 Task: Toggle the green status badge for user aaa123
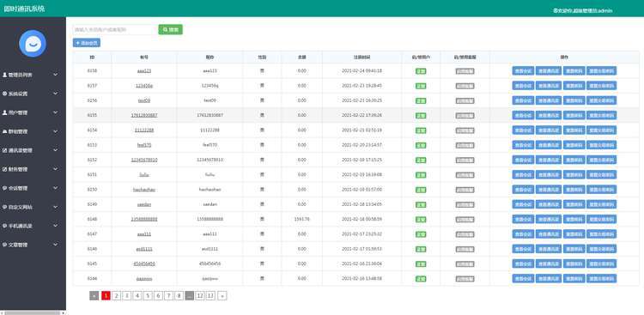click(421, 71)
